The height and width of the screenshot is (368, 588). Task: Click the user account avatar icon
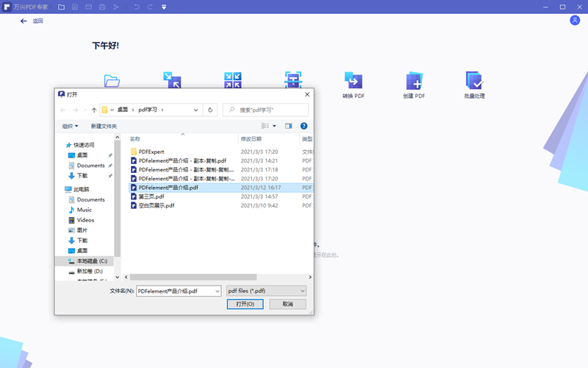tap(575, 21)
